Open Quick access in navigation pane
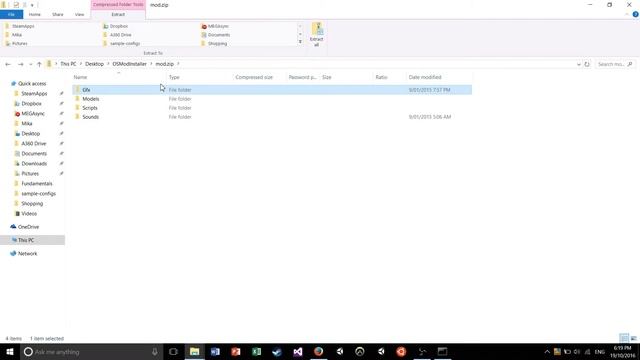640x360 pixels. [32, 84]
